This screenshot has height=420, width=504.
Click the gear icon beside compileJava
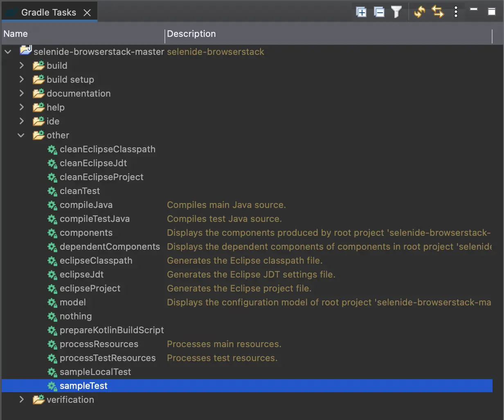pos(52,205)
